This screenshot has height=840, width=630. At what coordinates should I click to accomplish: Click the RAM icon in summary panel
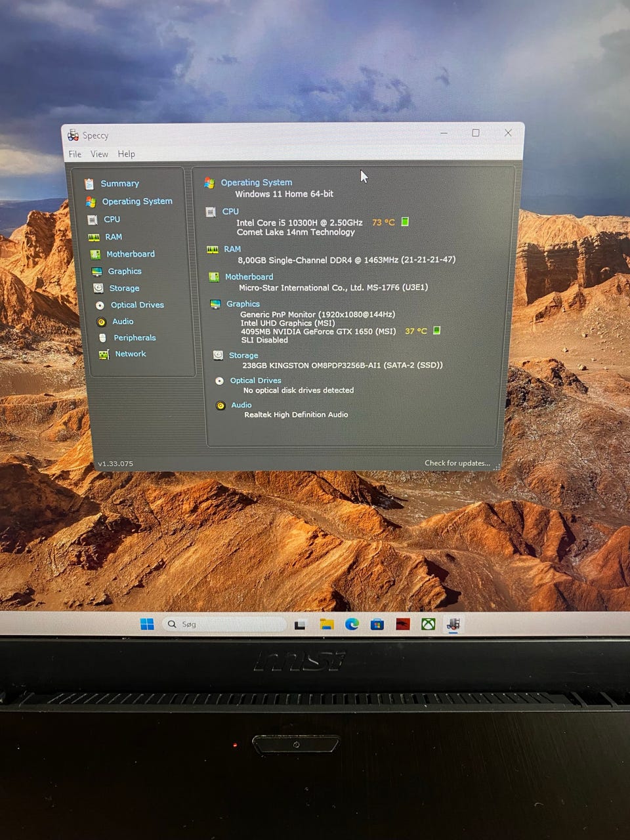point(213,250)
